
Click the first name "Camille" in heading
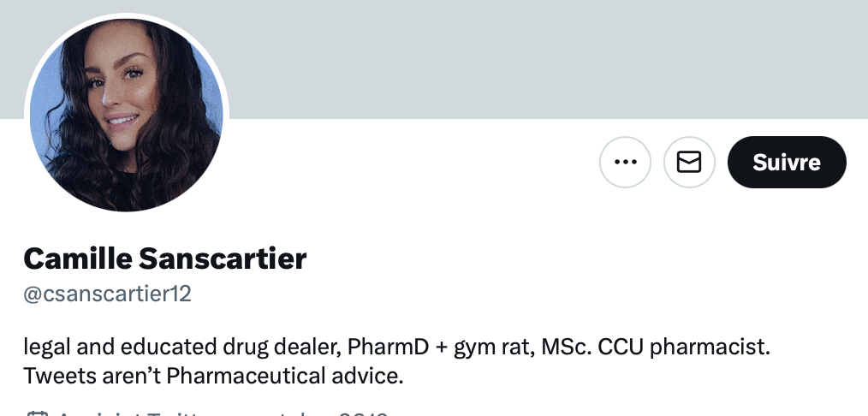78,259
